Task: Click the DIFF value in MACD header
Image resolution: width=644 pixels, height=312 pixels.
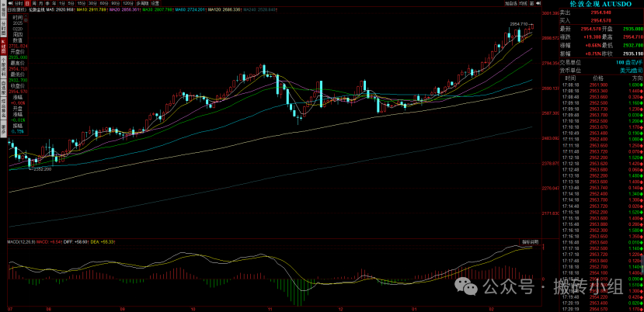Action: click(x=75, y=242)
